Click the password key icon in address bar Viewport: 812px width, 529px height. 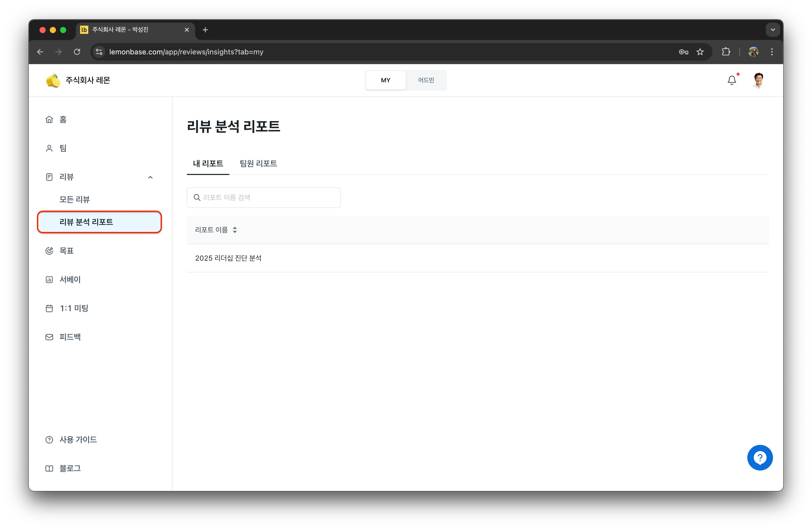[683, 52]
